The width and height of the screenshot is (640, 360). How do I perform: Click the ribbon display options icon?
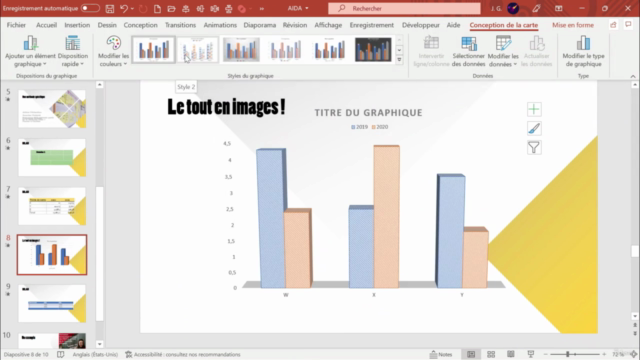click(x=558, y=8)
